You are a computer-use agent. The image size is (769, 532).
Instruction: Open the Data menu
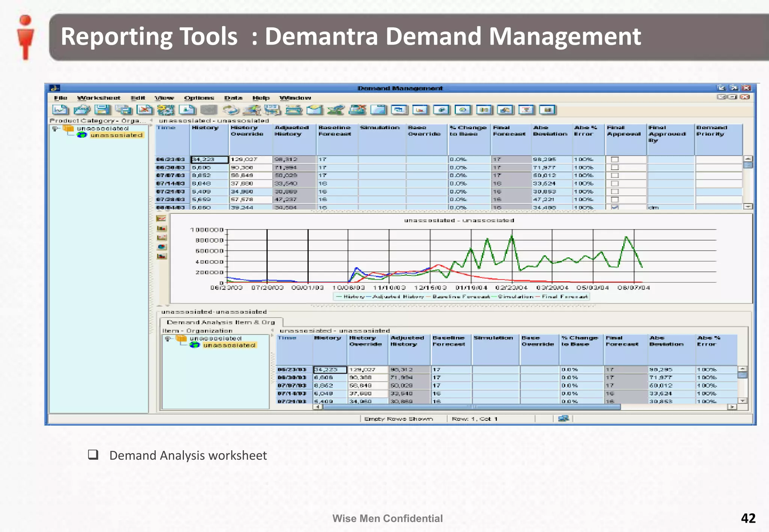tap(233, 98)
